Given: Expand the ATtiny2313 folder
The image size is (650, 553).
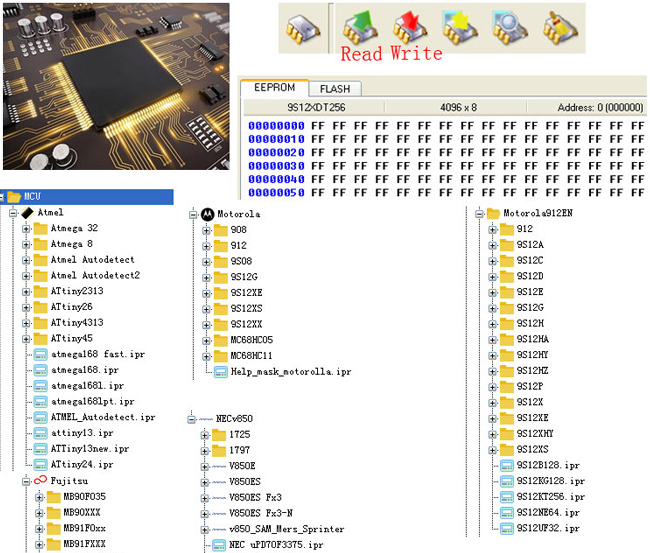Looking at the screenshot, I should pos(26,291).
